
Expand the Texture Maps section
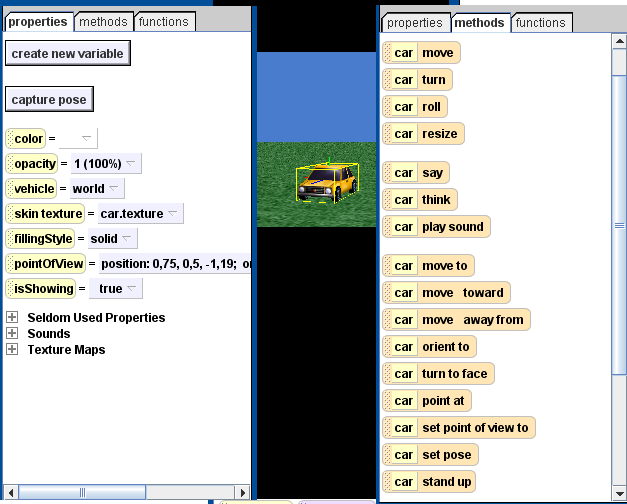(x=12, y=350)
